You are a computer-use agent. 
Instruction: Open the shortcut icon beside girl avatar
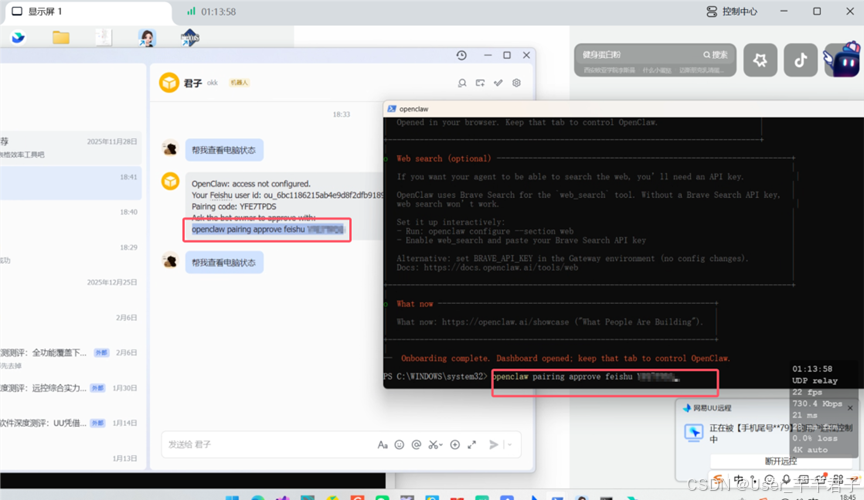190,37
